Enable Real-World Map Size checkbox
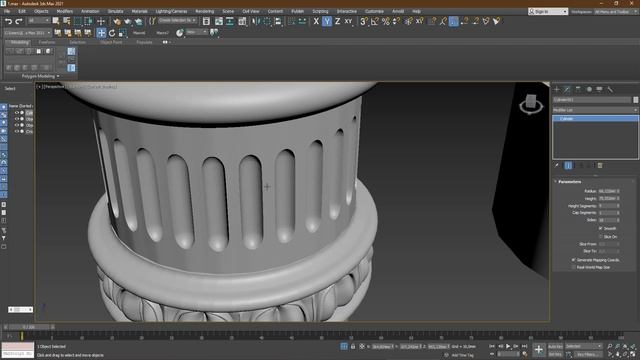The width and height of the screenshot is (640, 360). click(x=573, y=267)
